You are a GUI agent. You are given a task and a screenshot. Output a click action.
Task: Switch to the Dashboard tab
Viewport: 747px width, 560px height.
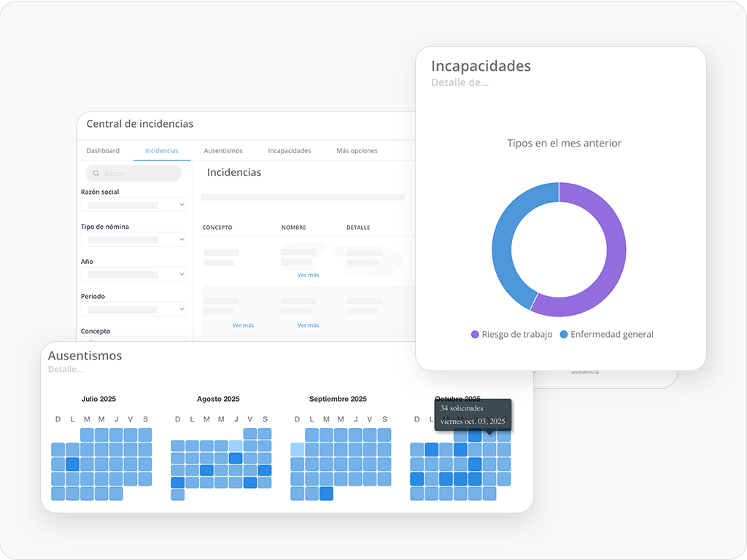103,151
